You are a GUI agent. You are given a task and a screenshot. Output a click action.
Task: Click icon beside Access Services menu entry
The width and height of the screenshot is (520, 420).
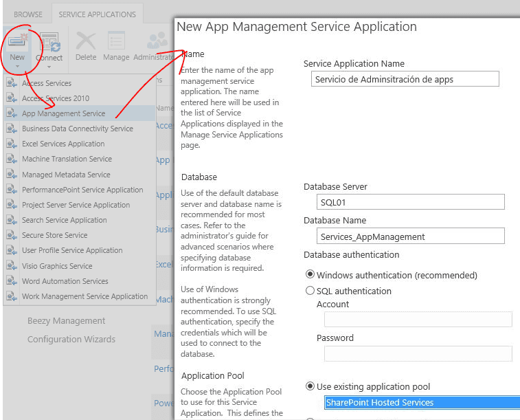11,83
